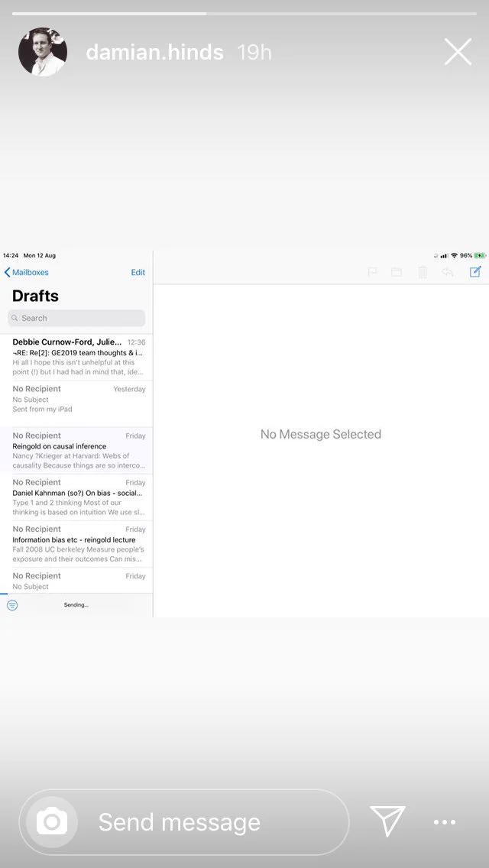The image size is (489, 868).
Task: Tap the 'No Message Selected' placeholder text
Action: (x=321, y=435)
